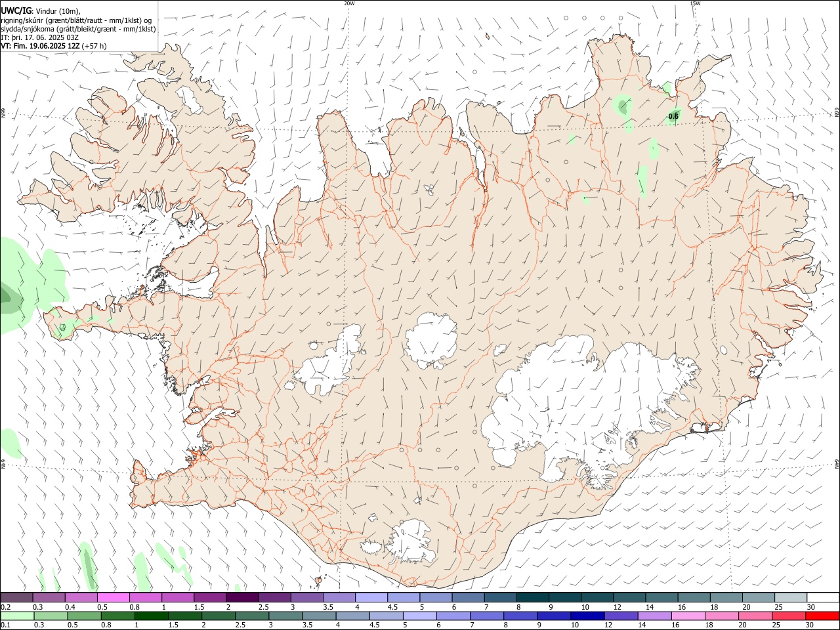Click the 66N latitude label on left edge
The image size is (840, 630).
tap(3, 113)
